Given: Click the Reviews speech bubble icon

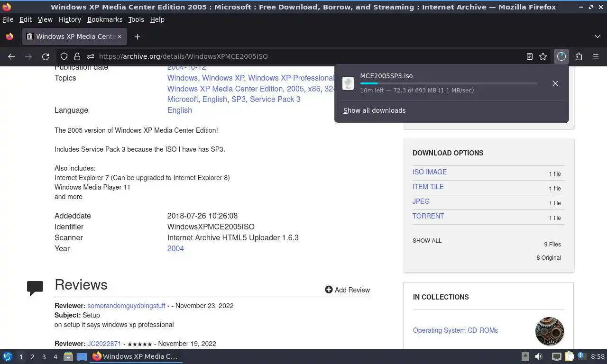Looking at the screenshot, I should [x=35, y=288].
